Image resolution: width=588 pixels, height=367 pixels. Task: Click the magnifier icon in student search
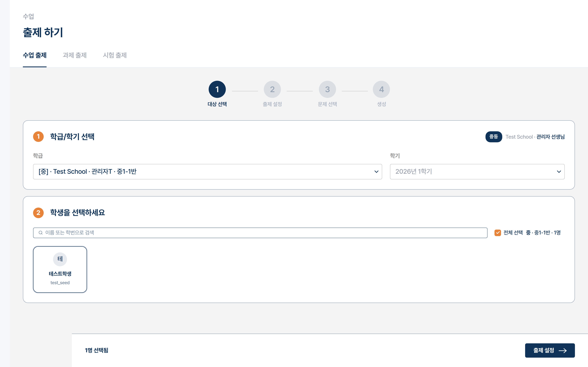[x=41, y=233]
